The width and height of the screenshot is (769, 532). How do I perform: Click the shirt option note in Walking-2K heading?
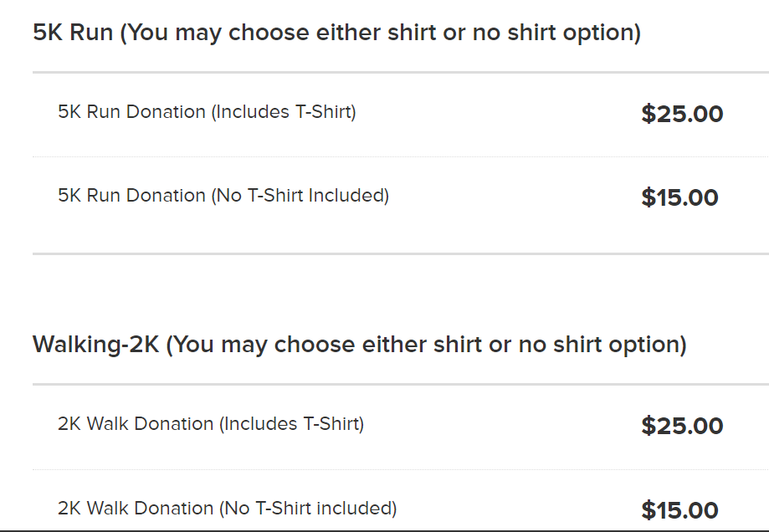tap(426, 345)
